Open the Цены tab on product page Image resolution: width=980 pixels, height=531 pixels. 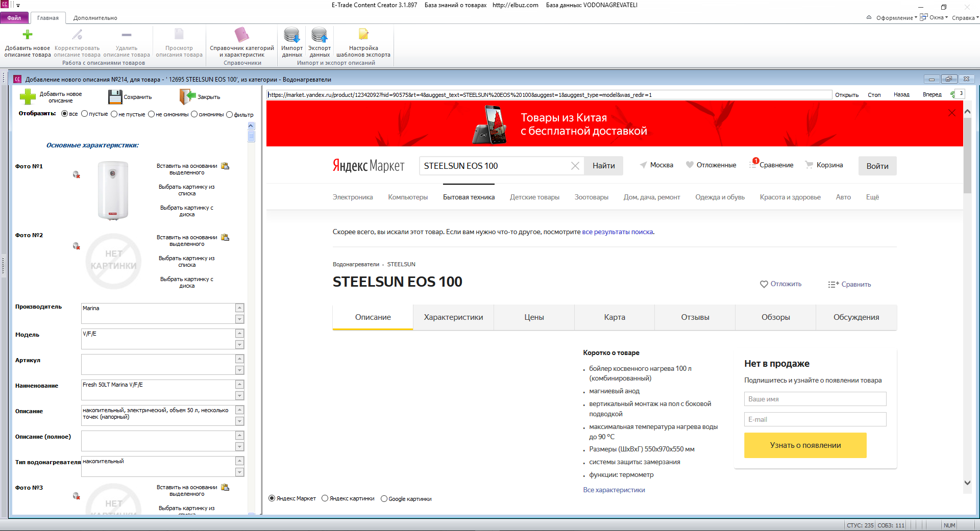tap(534, 317)
